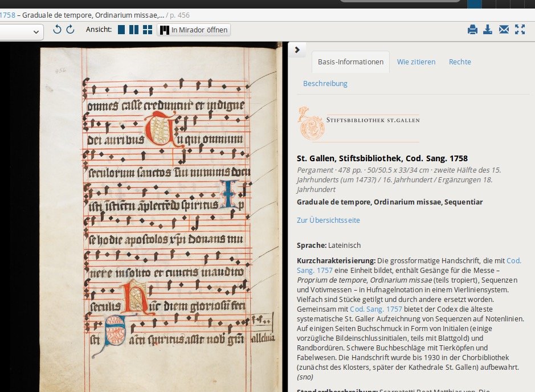Click the 'Ansicht:' label
This screenshot has width=535, height=392.
99,29
